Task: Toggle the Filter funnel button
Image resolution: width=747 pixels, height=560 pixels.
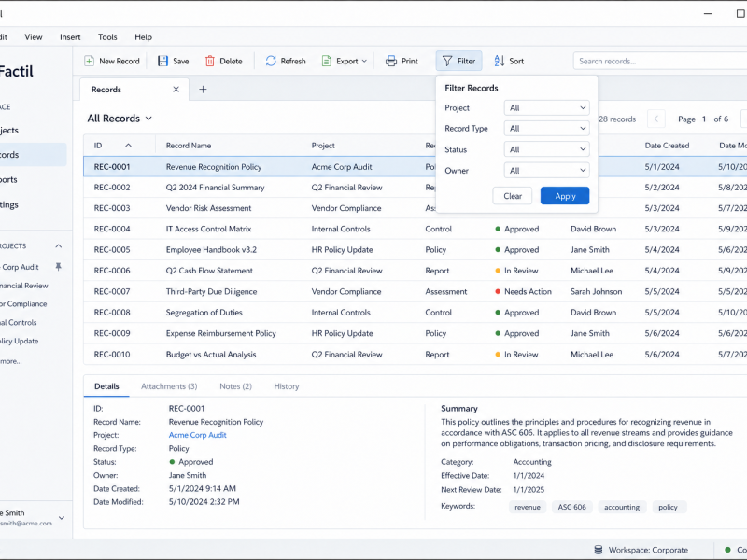Action: pyautogui.click(x=458, y=61)
